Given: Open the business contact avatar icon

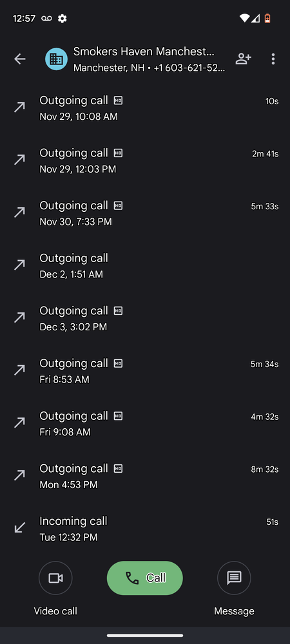Looking at the screenshot, I should [56, 59].
